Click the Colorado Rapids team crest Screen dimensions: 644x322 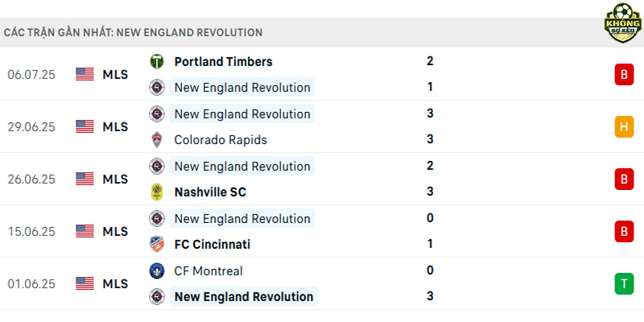(157, 139)
